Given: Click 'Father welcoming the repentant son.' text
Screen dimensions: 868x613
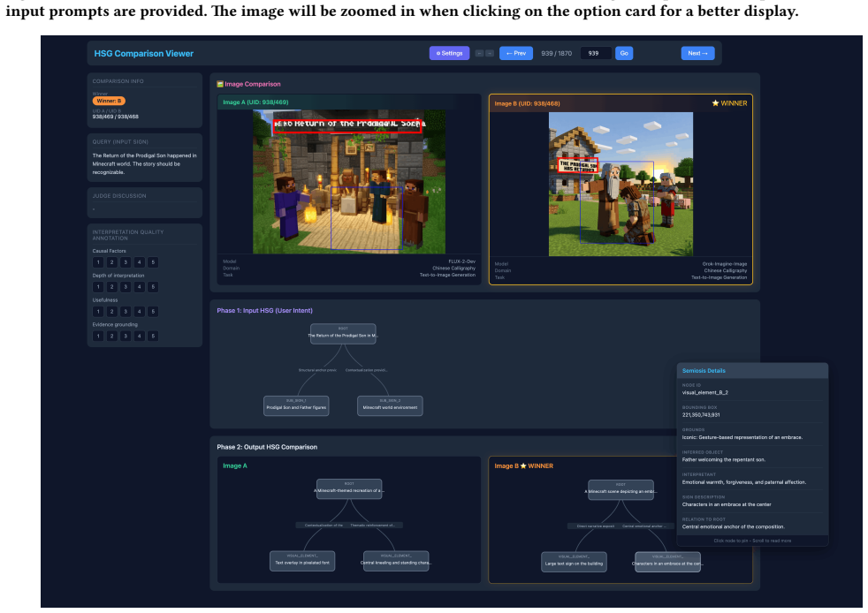Looking at the screenshot, I should point(724,459).
